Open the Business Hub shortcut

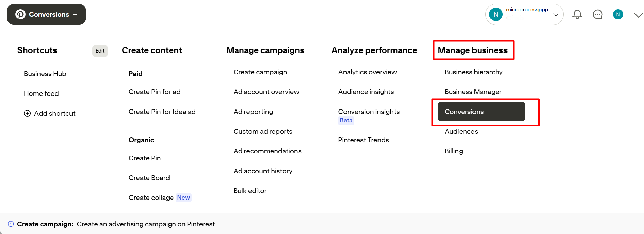[x=45, y=74]
